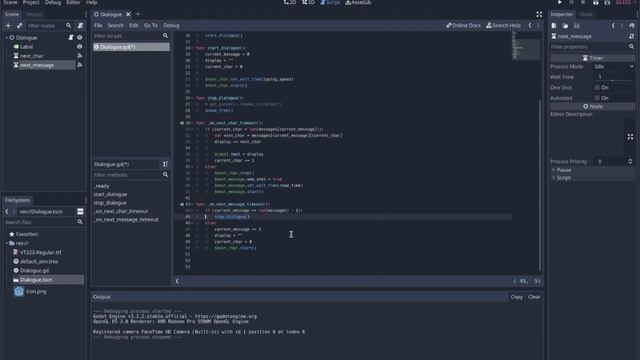This screenshot has height=360, width=640.
Task: Enable Autostart checkbox
Action: pyautogui.click(x=597, y=98)
